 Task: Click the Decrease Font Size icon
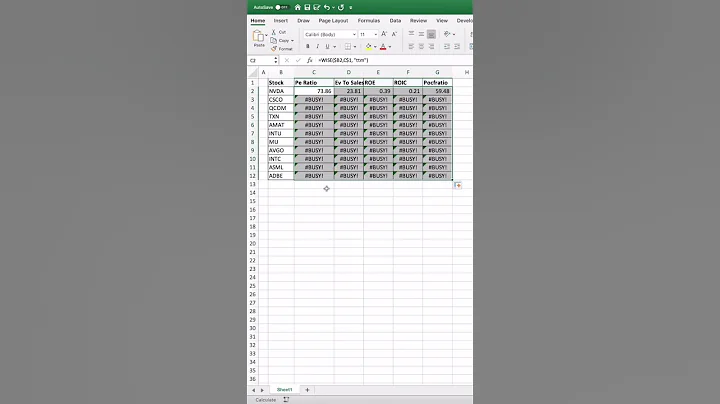(x=394, y=34)
